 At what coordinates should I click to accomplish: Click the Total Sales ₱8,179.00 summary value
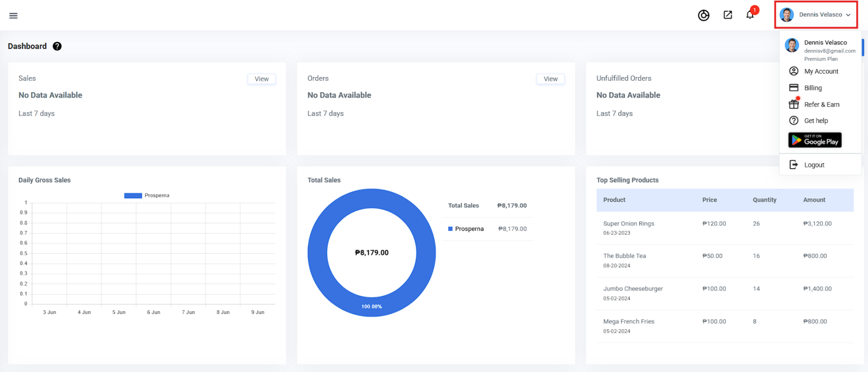(x=512, y=206)
